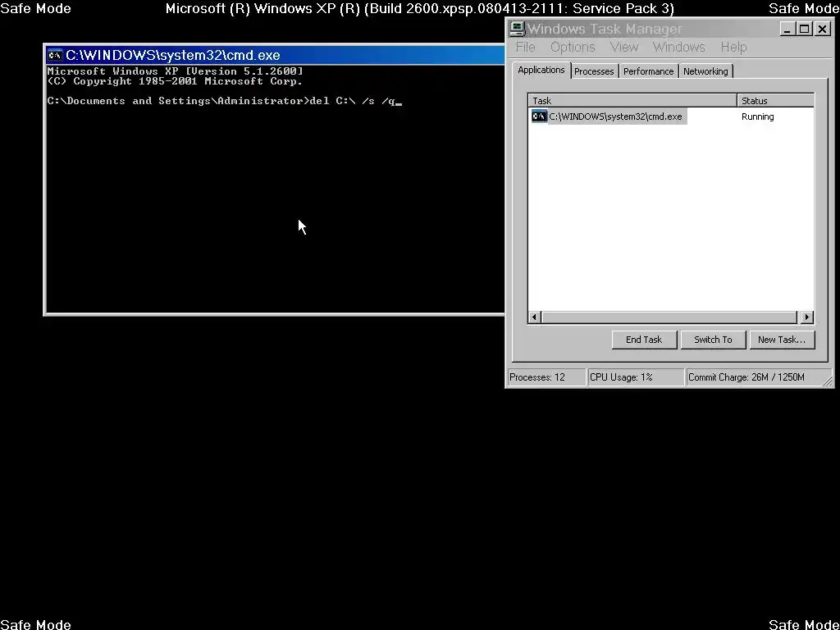This screenshot has height=630, width=840.
Task: Select the C:\WINDOWS\system32\cmd.exe task row
Action: [671, 116]
